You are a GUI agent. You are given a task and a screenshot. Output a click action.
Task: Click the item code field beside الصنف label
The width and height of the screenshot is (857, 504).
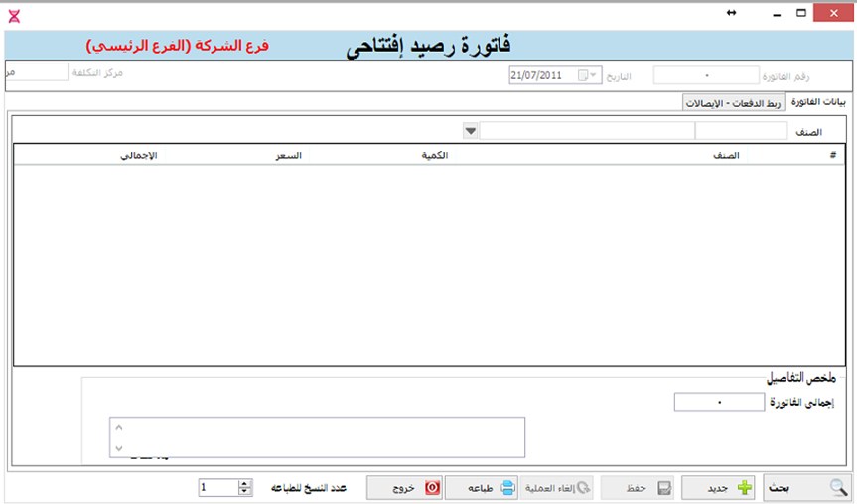[x=741, y=131]
